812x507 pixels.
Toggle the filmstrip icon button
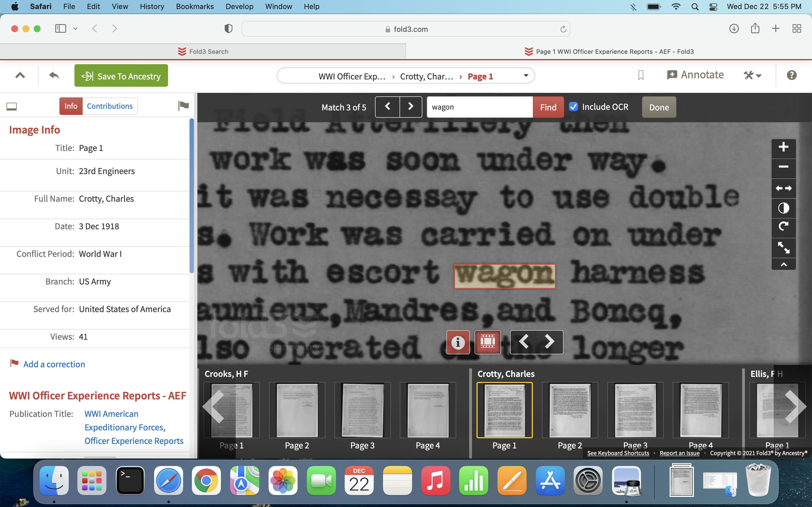point(487,342)
